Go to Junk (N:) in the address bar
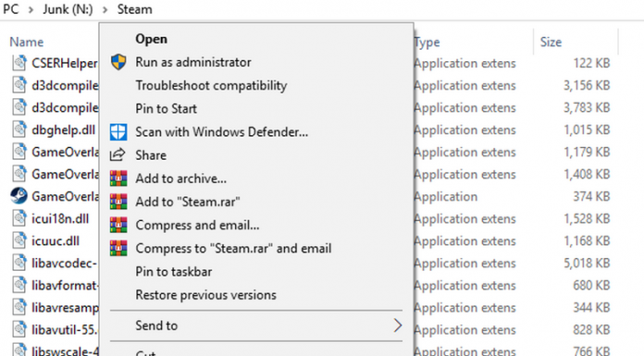This screenshot has width=644, height=356. click(68, 9)
